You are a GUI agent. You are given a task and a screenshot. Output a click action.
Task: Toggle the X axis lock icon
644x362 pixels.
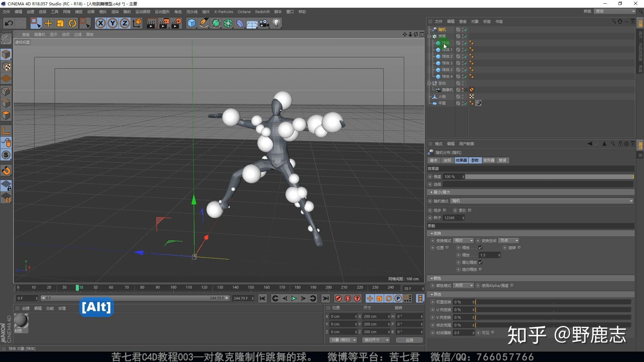pos(100,23)
